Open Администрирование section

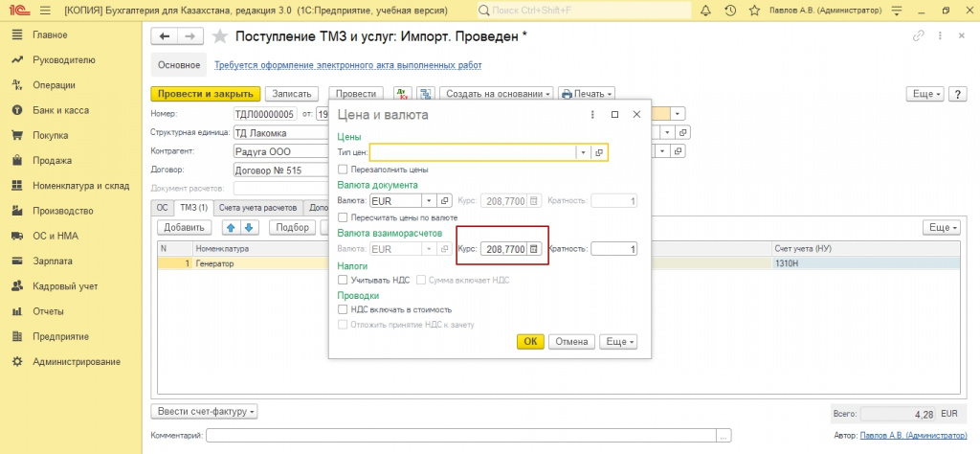coord(77,361)
